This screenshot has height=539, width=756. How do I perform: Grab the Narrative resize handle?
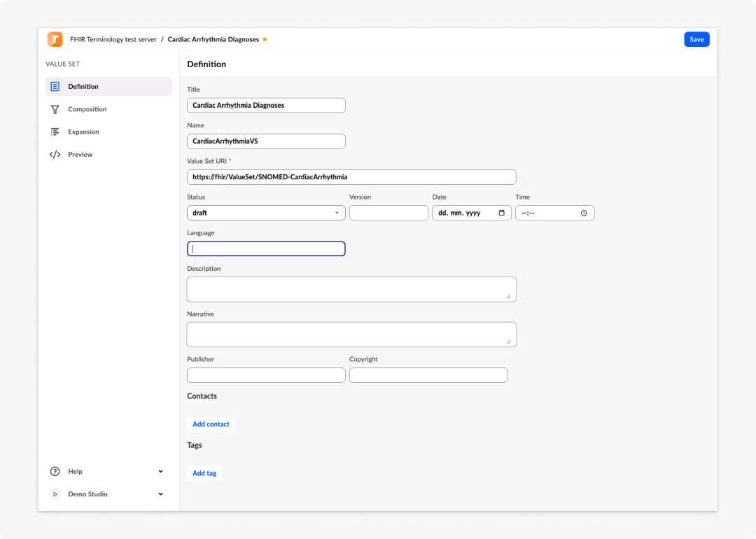pos(509,342)
